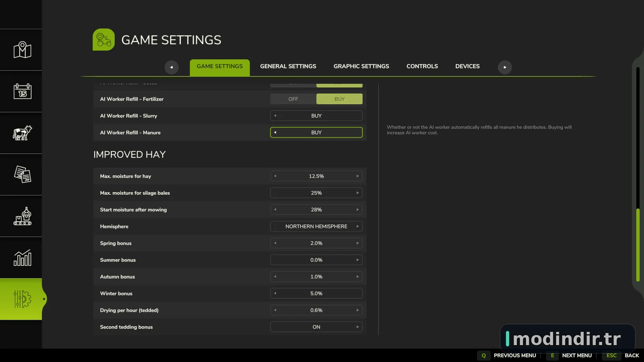644x362 pixels.
Task: Increase Summer bonus value
Action: click(357, 260)
